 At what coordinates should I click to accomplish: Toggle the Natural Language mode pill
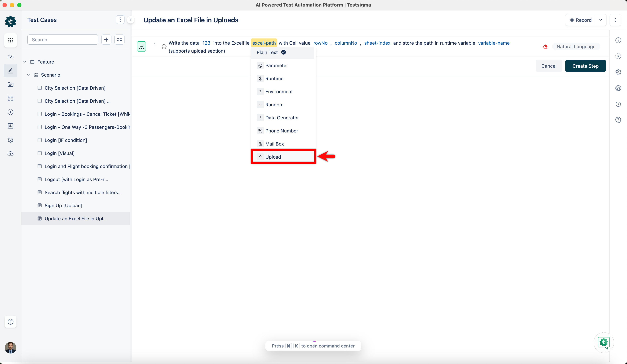point(576,47)
